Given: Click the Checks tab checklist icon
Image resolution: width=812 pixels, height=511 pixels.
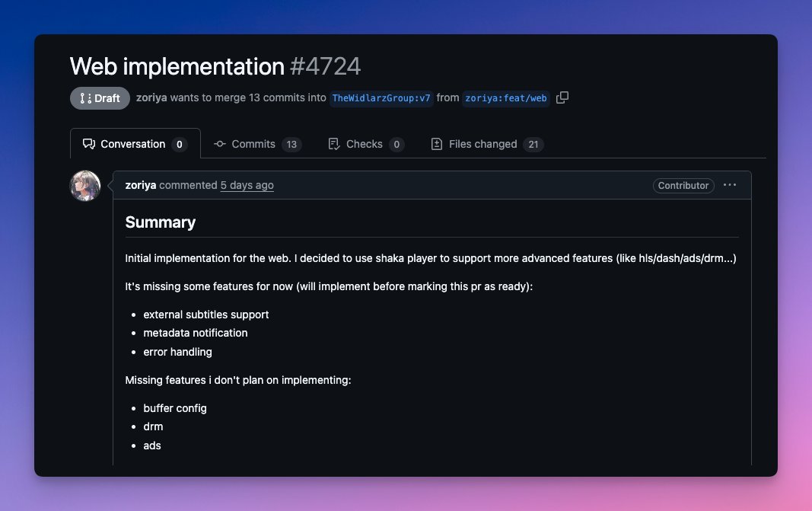Looking at the screenshot, I should point(334,144).
